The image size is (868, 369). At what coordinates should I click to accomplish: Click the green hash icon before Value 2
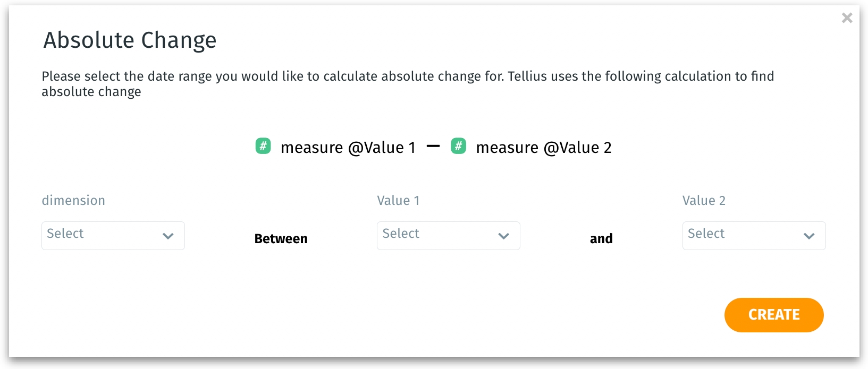click(x=458, y=146)
